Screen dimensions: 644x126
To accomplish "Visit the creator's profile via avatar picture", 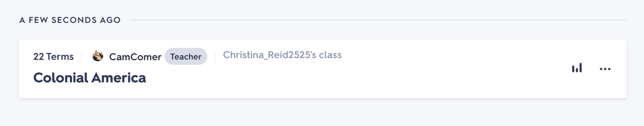I will 97,56.
